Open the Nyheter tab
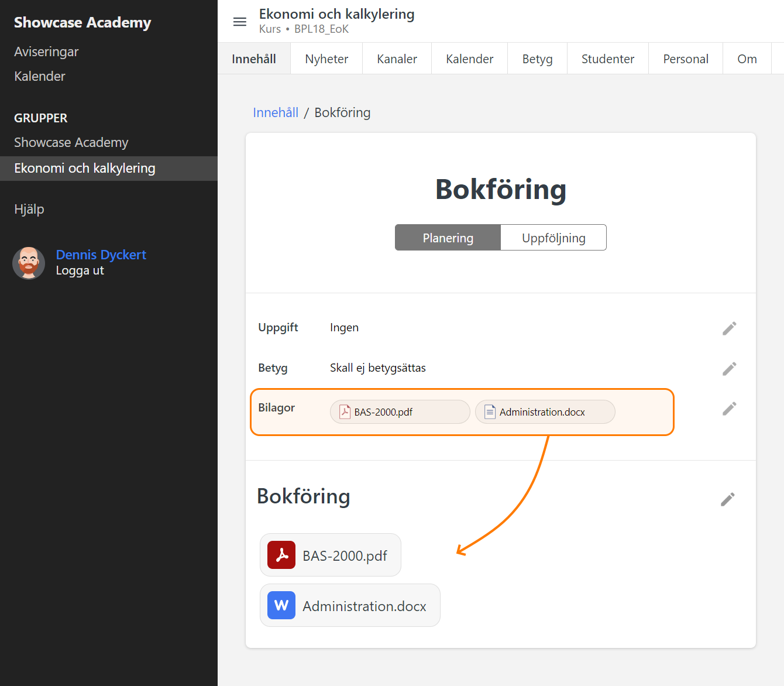The width and height of the screenshot is (784, 686). click(326, 59)
